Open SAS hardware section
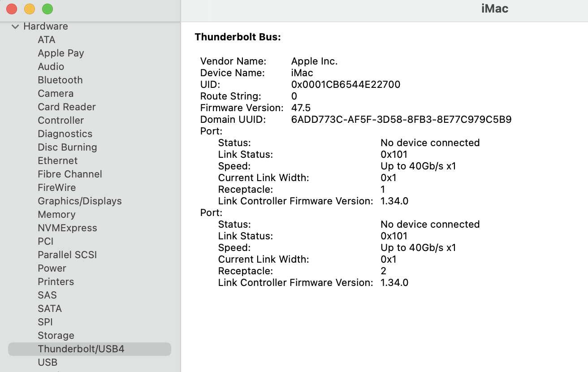This screenshot has height=372, width=588. pyautogui.click(x=48, y=295)
